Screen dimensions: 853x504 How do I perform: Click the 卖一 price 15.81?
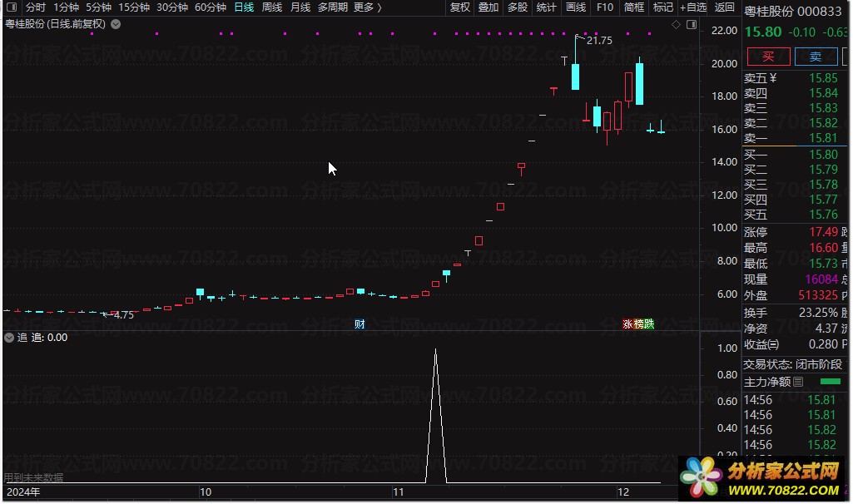pos(823,138)
